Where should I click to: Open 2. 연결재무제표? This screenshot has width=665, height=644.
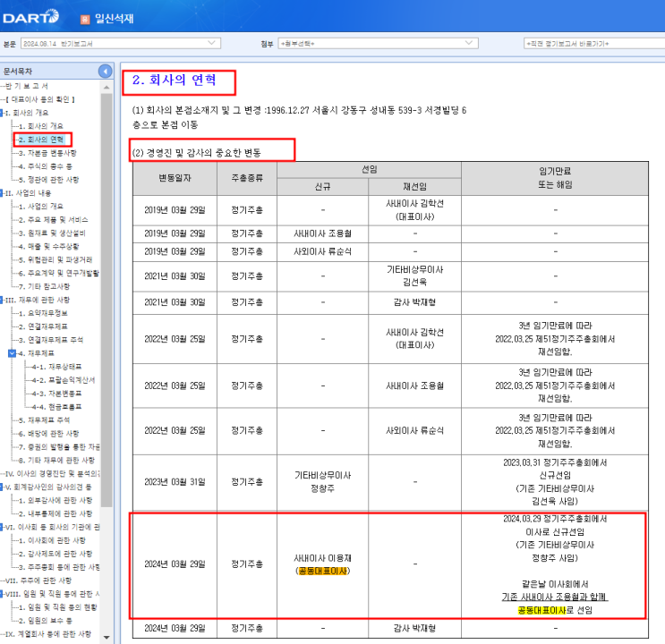click(x=43, y=326)
